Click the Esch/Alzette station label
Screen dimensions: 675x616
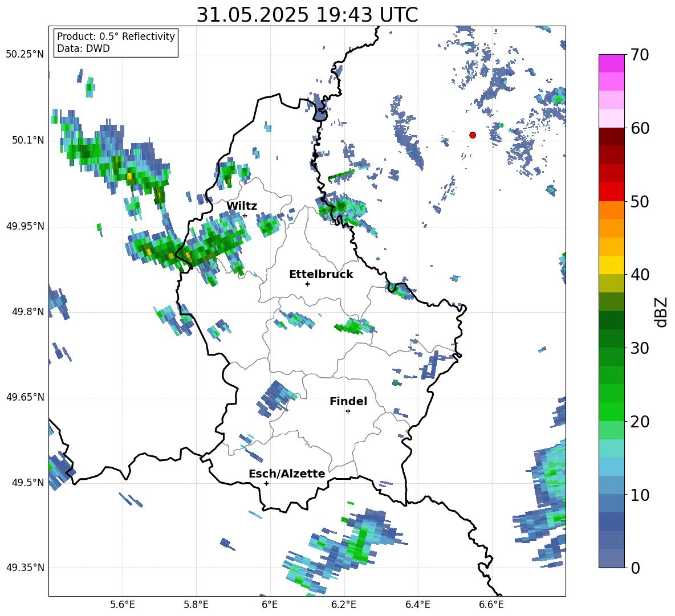click(287, 474)
